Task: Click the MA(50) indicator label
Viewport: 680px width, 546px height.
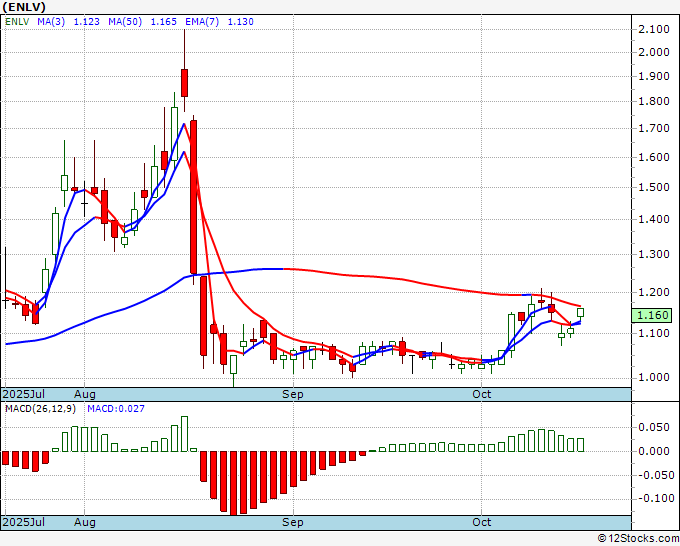Action: 125,22
